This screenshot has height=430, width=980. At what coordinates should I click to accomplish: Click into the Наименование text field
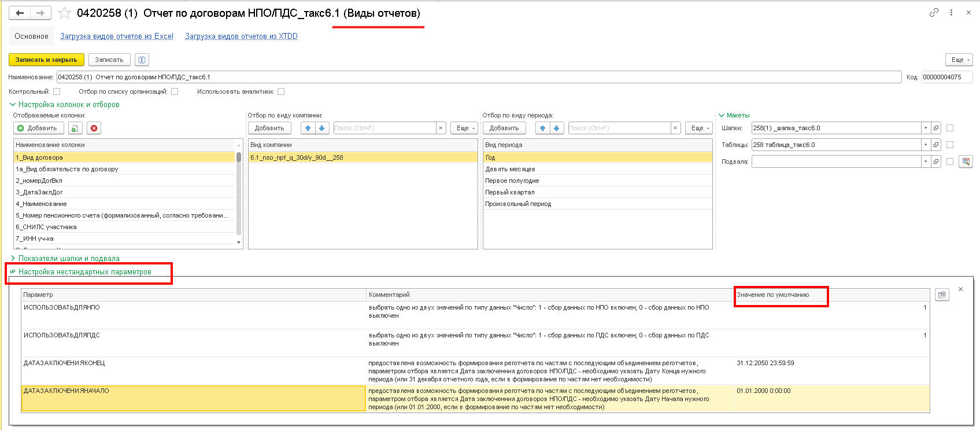tap(478, 77)
